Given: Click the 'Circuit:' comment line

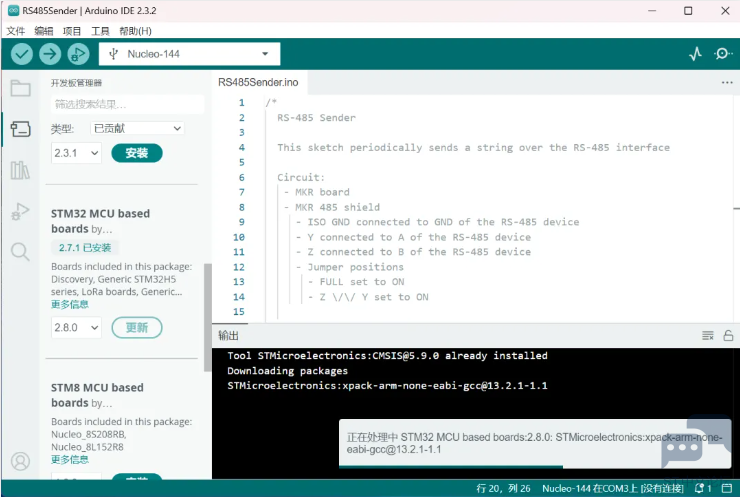Looking at the screenshot, I should [301, 177].
